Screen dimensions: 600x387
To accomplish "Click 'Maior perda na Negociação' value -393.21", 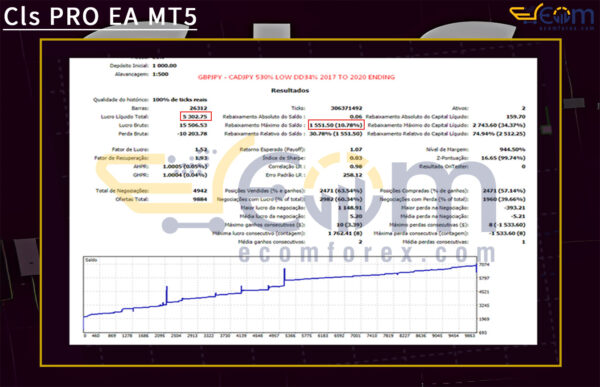I will click(515, 207).
